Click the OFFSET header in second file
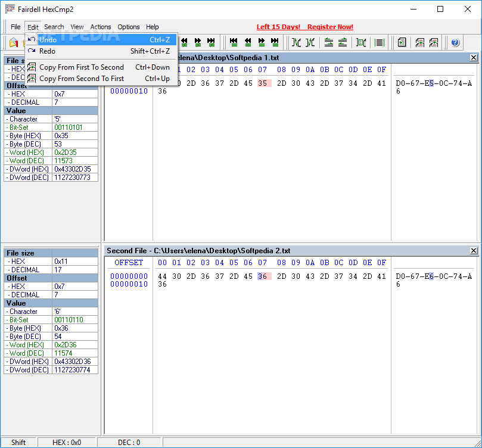482x448 pixels. (129, 262)
